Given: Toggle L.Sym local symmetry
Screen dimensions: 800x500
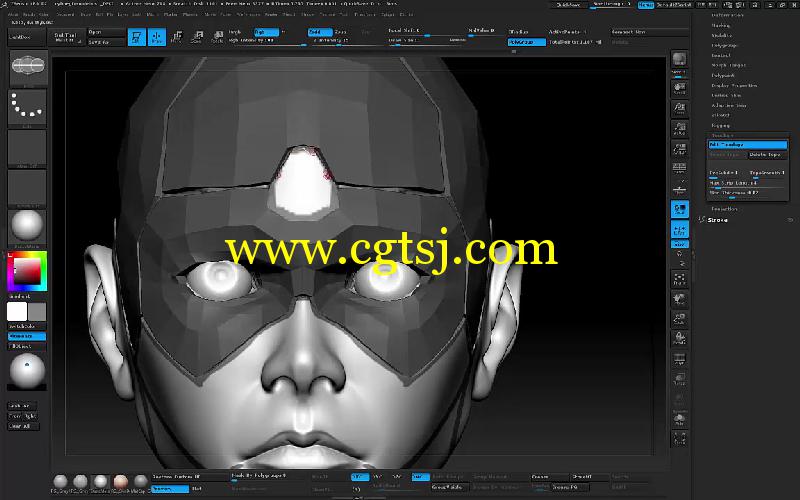Looking at the screenshot, I should (x=679, y=229).
